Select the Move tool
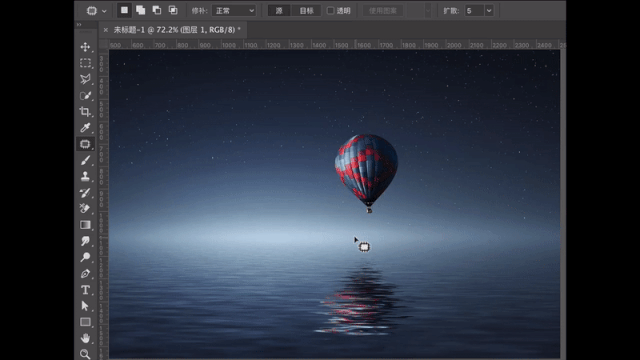Viewport: 640px width, 360px height. click(x=85, y=47)
